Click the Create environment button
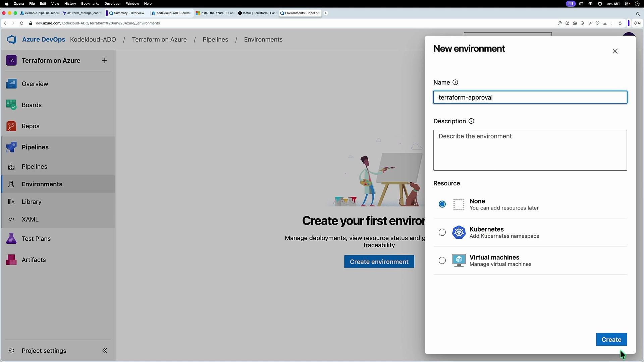Screen dimensions: 644x362 point(379,262)
